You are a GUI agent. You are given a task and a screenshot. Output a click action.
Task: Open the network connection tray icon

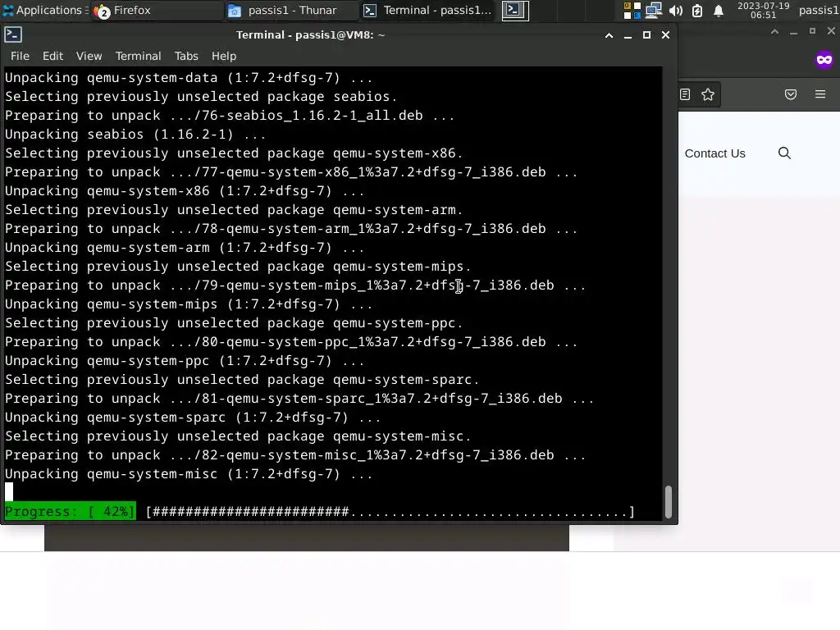pyautogui.click(x=654, y=10)
